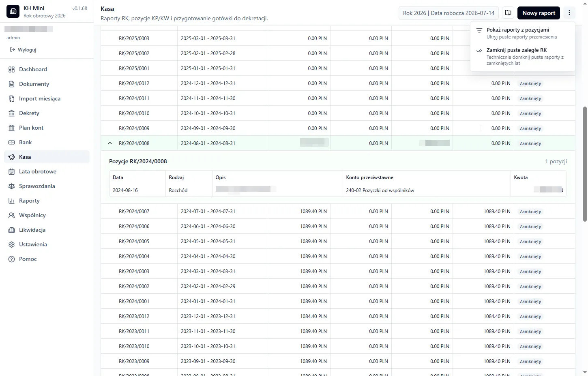The image size is (588, 376).
Task: Open Import miesiąca page
Action: coord(47,98)
